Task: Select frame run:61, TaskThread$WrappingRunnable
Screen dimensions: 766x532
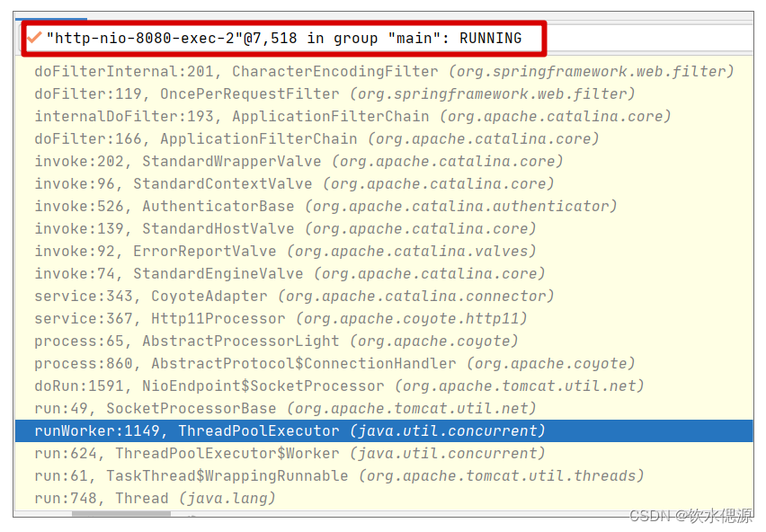Action: (x=384, y=476)
